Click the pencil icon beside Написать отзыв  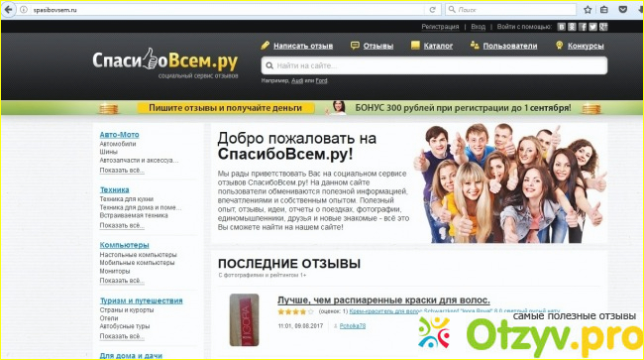(265, 46)
